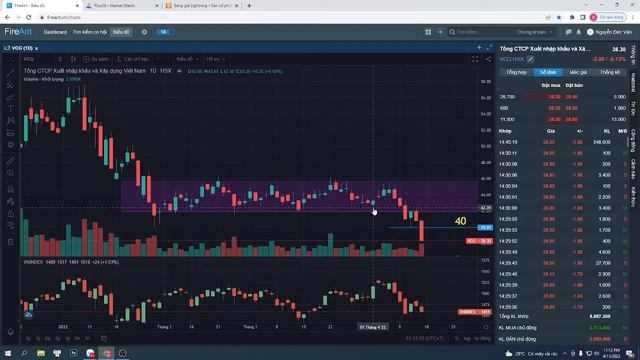Switch to the Mức giá tab

[578, 72]
